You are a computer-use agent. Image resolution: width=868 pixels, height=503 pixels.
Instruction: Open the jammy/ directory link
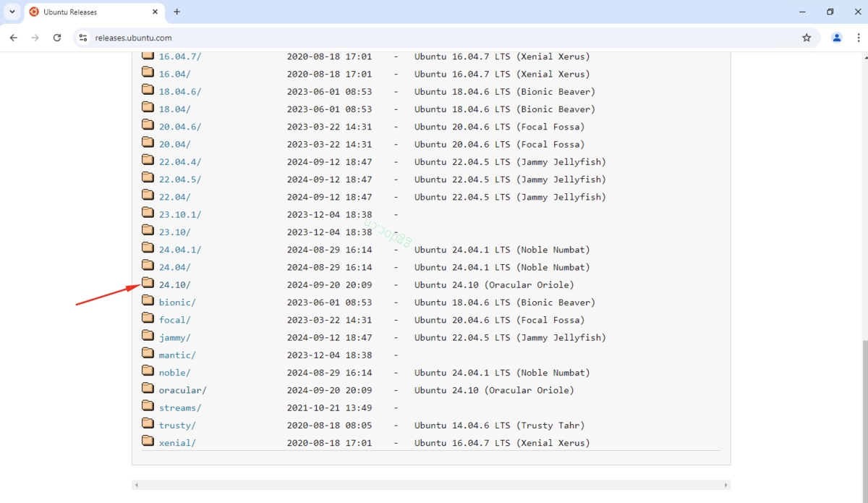coord(175,338)
